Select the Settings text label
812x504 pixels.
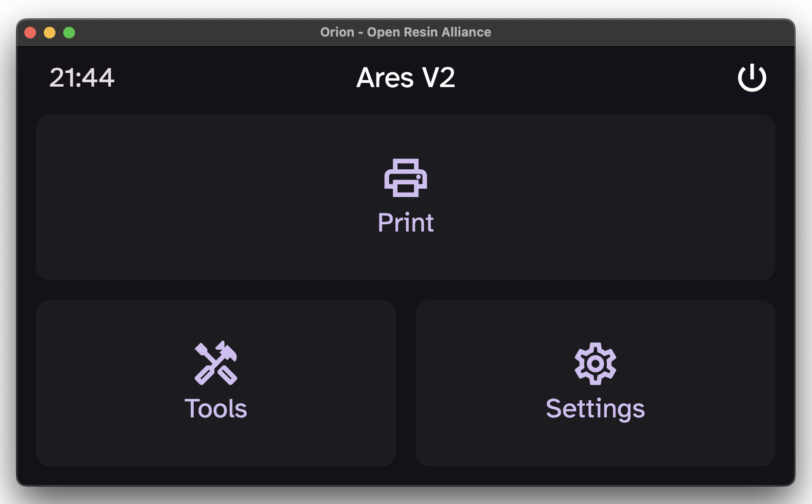coord(595,409)
